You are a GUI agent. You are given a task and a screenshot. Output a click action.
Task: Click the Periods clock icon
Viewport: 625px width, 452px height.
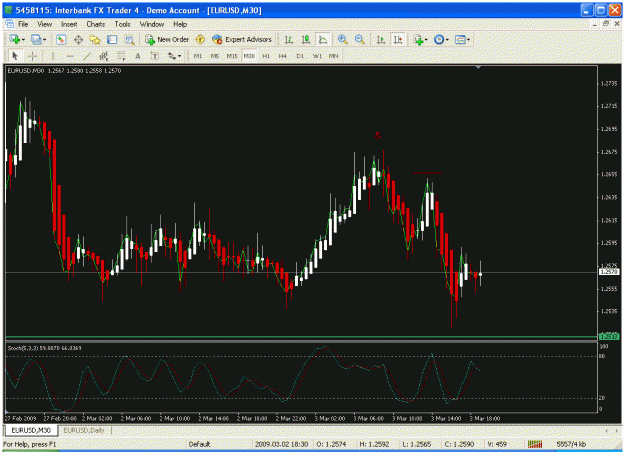pyautogui.click(x=439, y=39)
